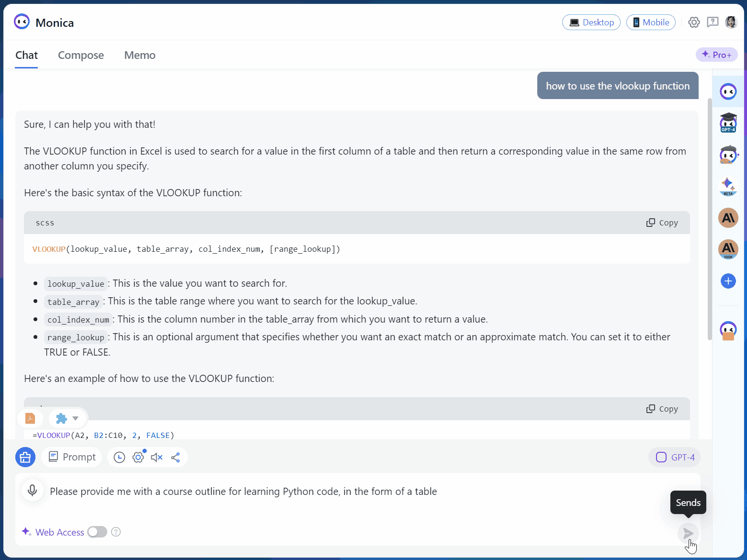Open the settings gear icon
This screenshot has height=560, width=747.
pos(694,22)
